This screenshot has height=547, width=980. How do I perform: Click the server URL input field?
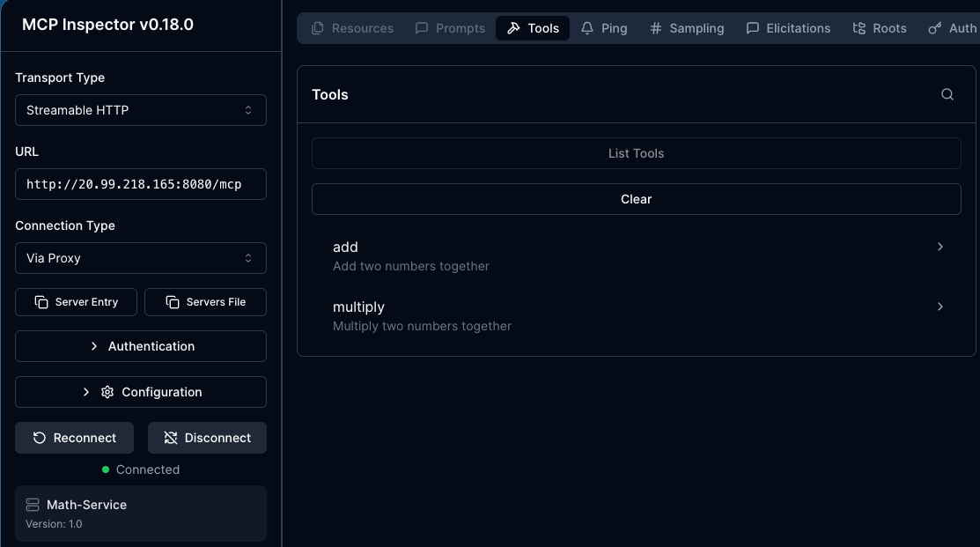click(x=141, y=184)
